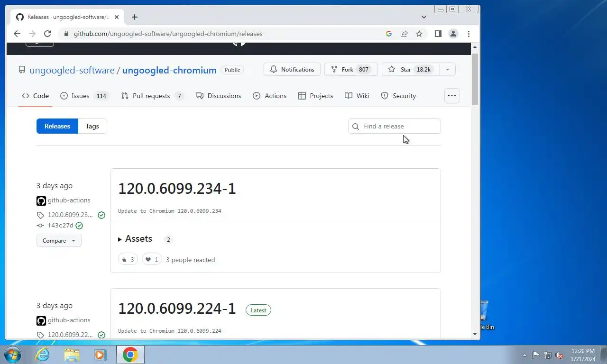Click the ungoogled-chromium repository link

point(169,70)
